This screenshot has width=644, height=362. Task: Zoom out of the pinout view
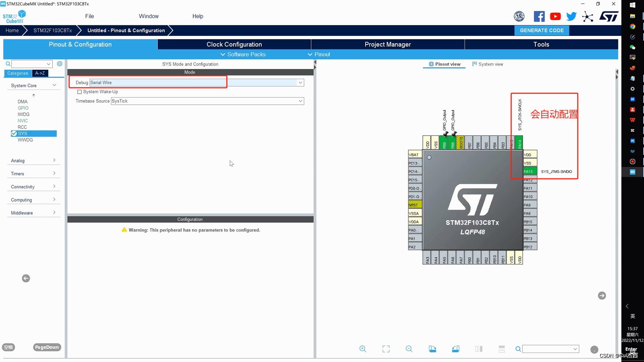coord(409,349)
